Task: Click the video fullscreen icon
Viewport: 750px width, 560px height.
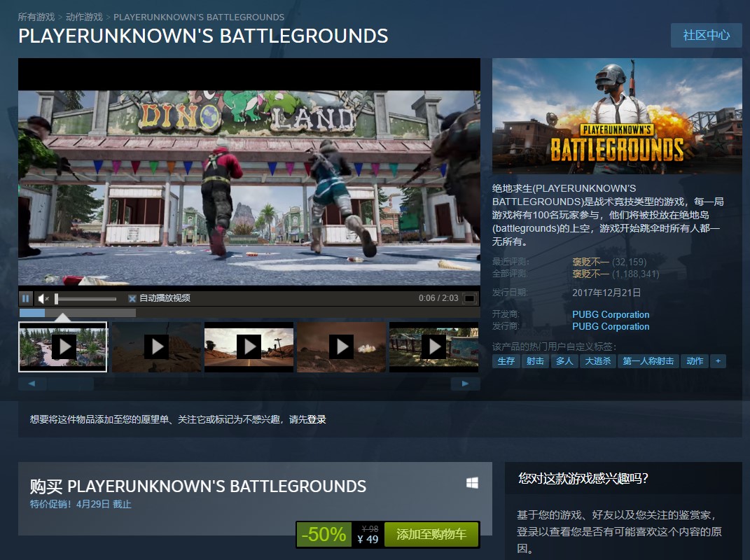Action: (469, 298)
